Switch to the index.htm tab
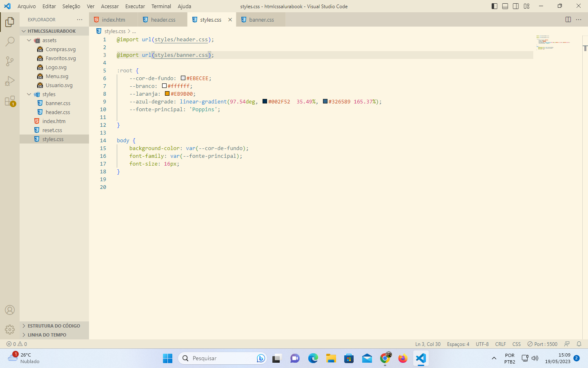 click(114, 20)
